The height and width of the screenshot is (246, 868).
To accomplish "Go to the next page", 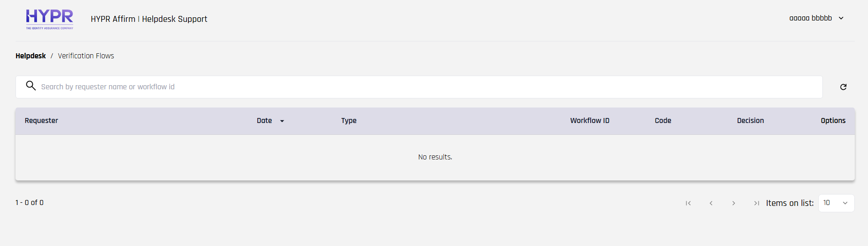I will [733, 203].
